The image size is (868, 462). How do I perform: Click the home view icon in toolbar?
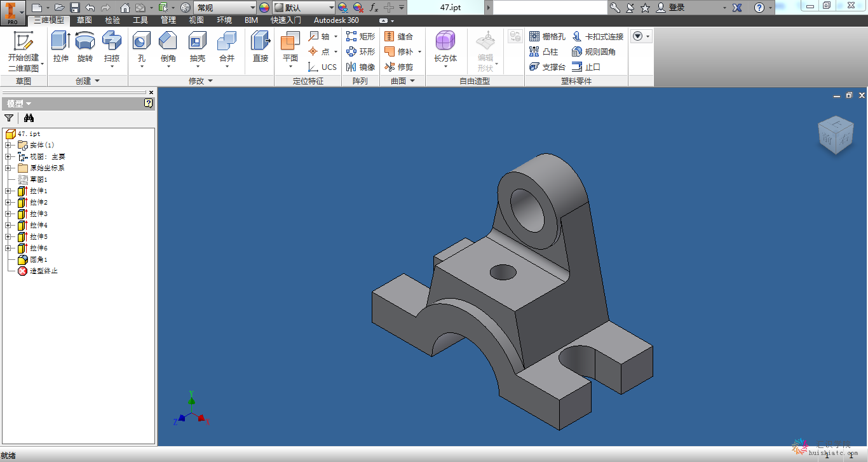point(125,8)
